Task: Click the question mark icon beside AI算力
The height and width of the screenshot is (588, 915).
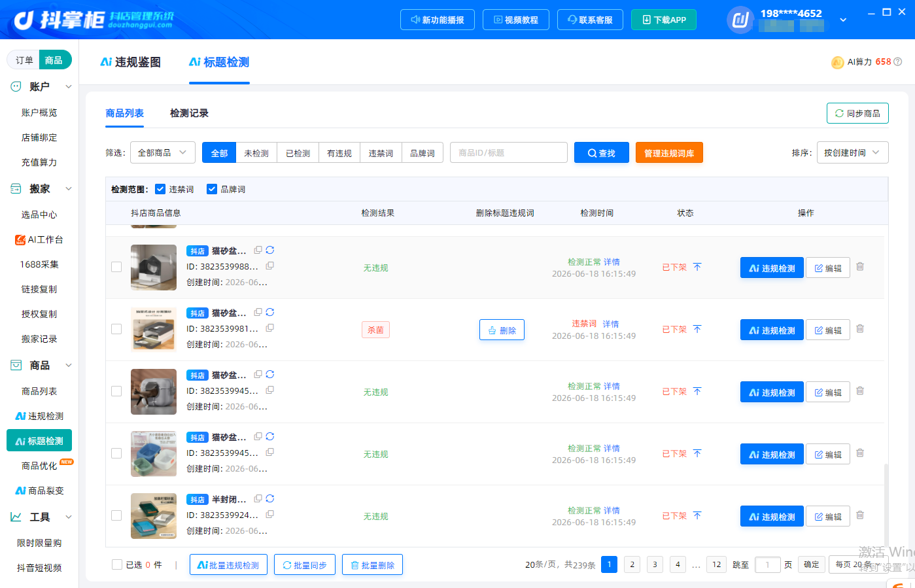Action: tap(898, 61)
